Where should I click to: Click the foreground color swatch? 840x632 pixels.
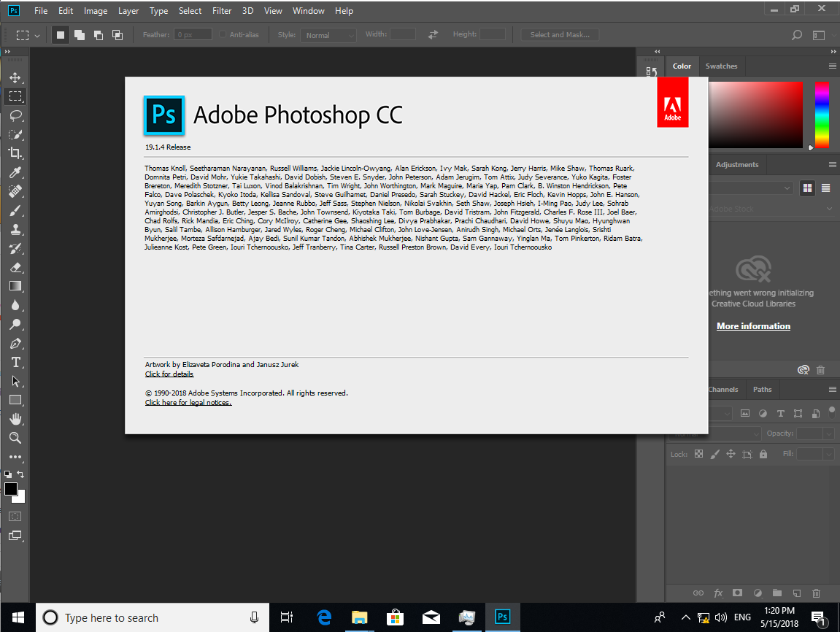11,488
